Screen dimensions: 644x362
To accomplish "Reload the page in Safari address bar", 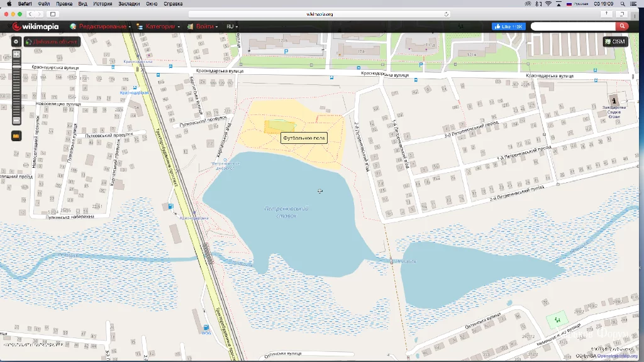I will pos(446,14).
